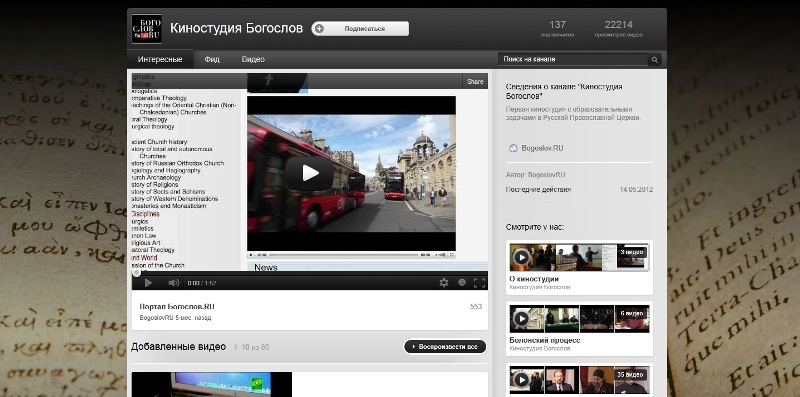Open the Портал Богослов.RU video title

pos(177,307)
